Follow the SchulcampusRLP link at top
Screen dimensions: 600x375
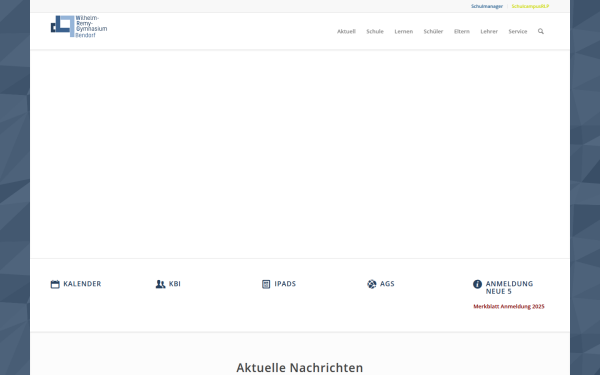[530, 6]
